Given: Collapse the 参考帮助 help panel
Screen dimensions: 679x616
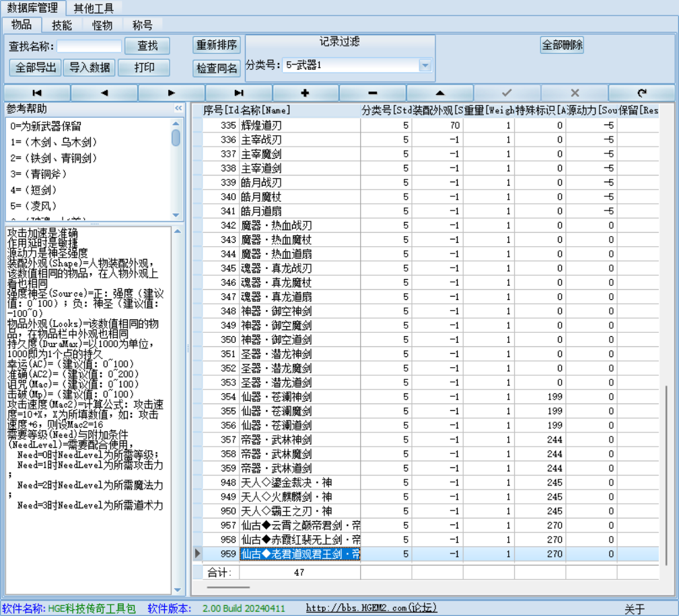Looking at the screenshot, I should tap(178, 108).
